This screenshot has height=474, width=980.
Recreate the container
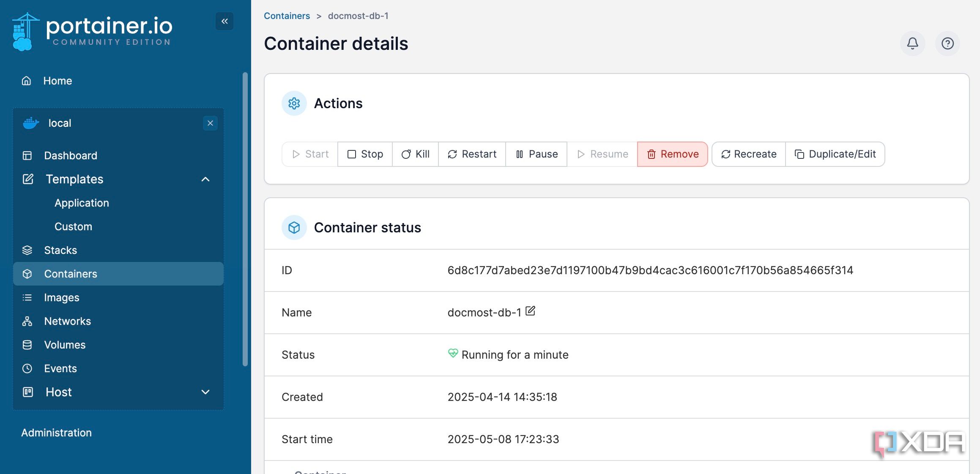tap(749, 154)
